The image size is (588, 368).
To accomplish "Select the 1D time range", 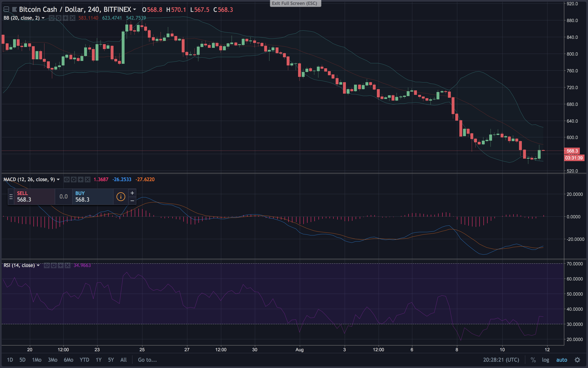I will (x=10, y=360).
